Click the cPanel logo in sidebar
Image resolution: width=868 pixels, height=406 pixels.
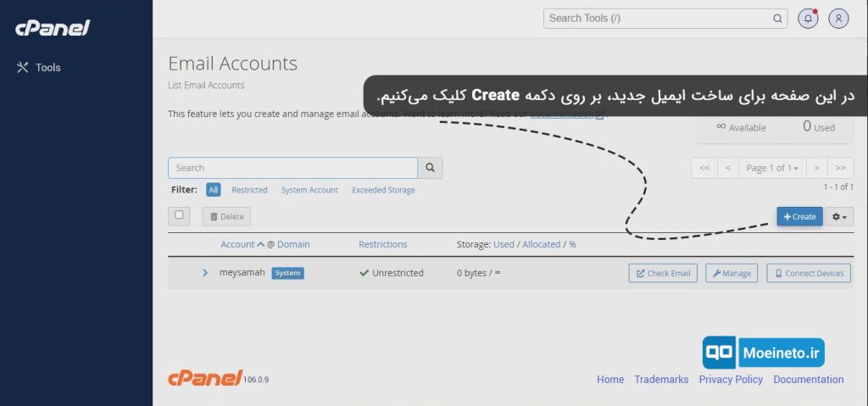pyautogui.click(x=53, y=28)
